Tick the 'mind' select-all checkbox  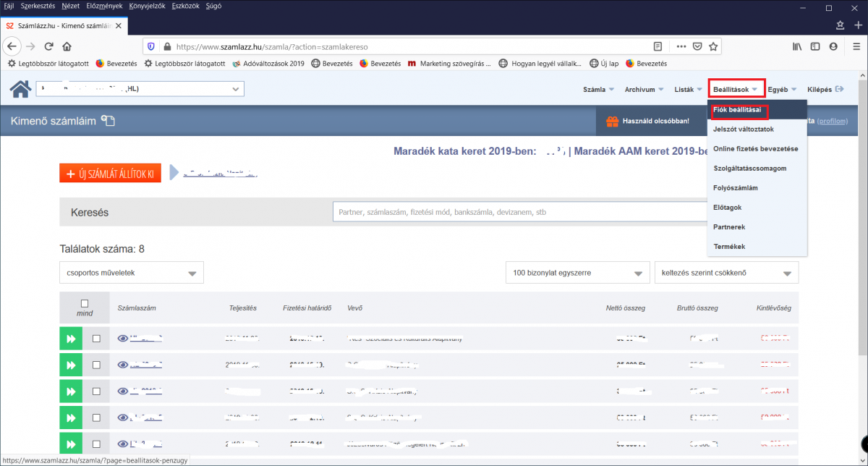click(x=85, y=303)
